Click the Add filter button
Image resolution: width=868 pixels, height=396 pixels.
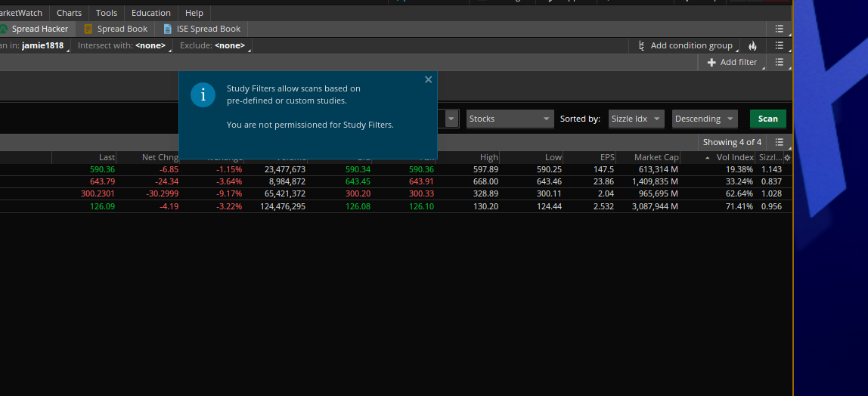pyautogui.click(x=732, y=63)
